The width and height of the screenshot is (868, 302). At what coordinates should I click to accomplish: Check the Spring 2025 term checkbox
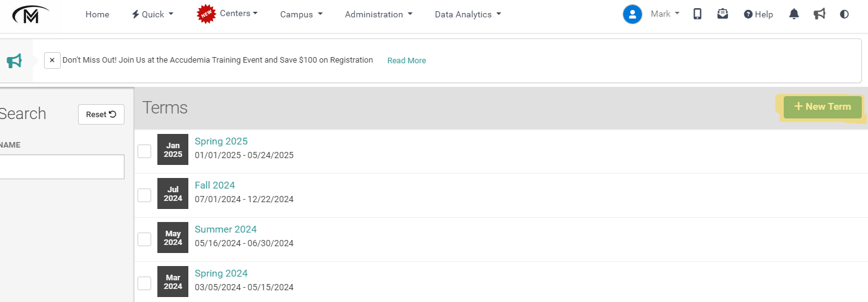(x=144, y=151)
